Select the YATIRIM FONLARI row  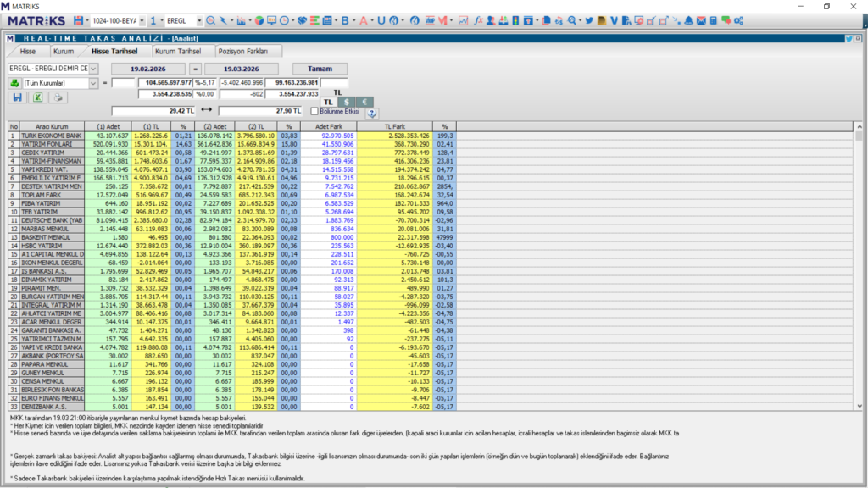point(232,144)
